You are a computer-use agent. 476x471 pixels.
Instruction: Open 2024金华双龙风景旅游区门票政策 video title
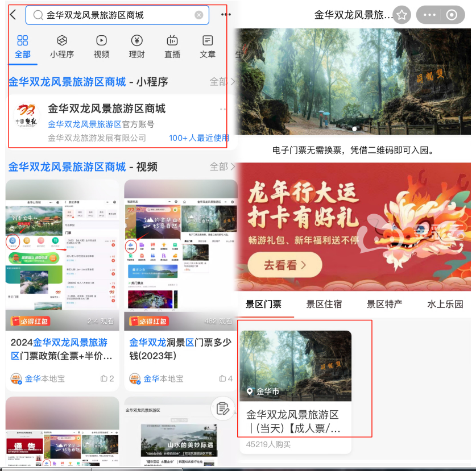pos(61,349)
